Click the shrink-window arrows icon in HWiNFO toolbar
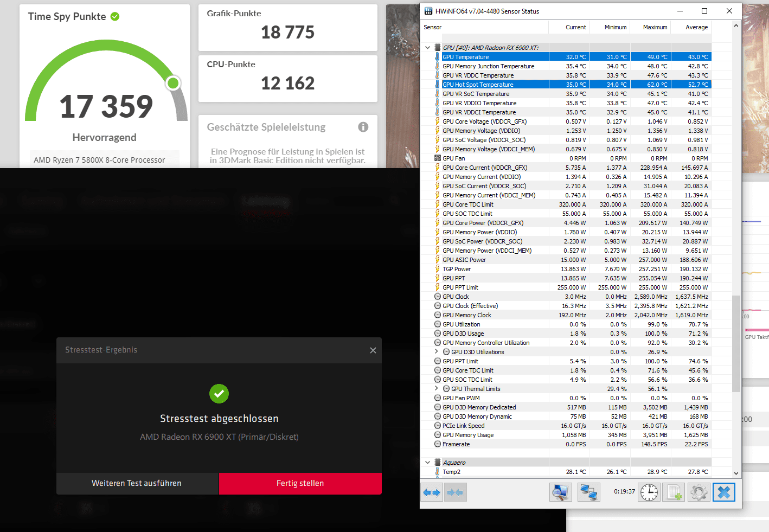 [455, 492]
